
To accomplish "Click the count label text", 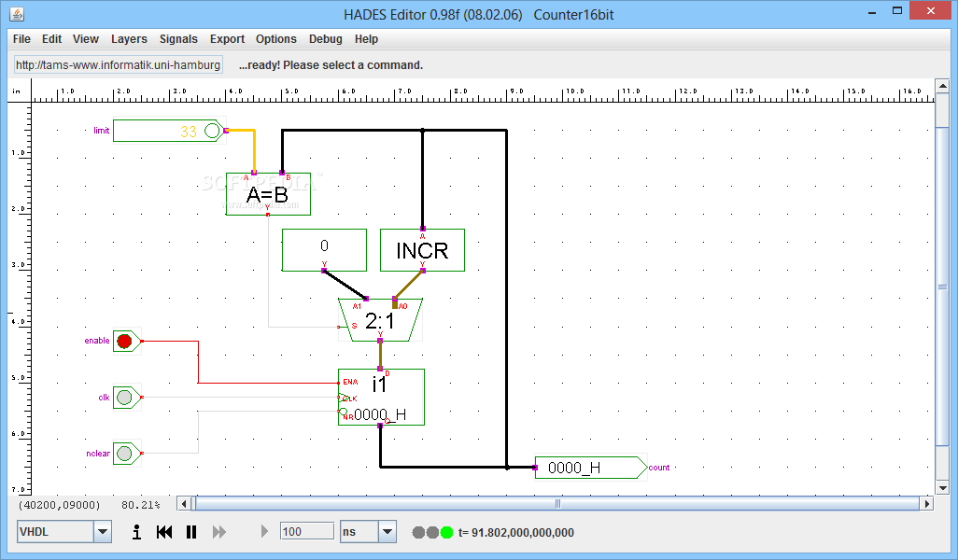I will (659, 468).
